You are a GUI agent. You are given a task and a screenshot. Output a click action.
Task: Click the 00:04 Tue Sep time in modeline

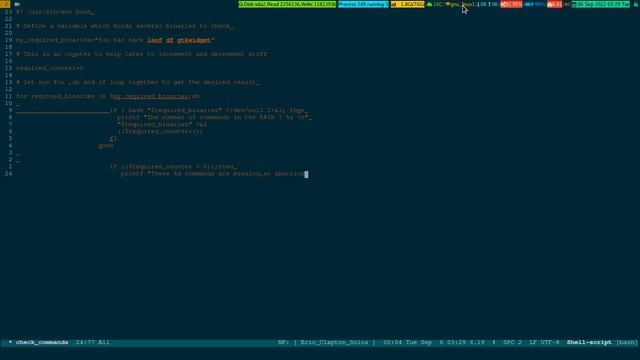point(407,342)
